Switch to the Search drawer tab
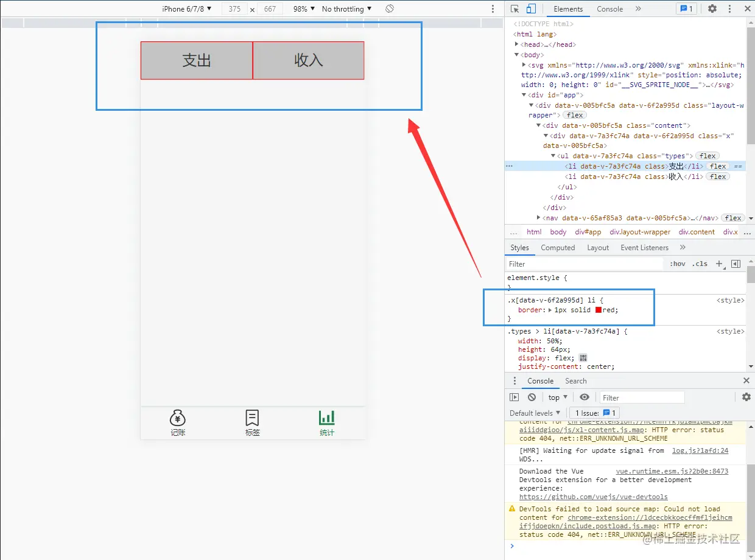The image size is (755, 560). click(575, 381)
